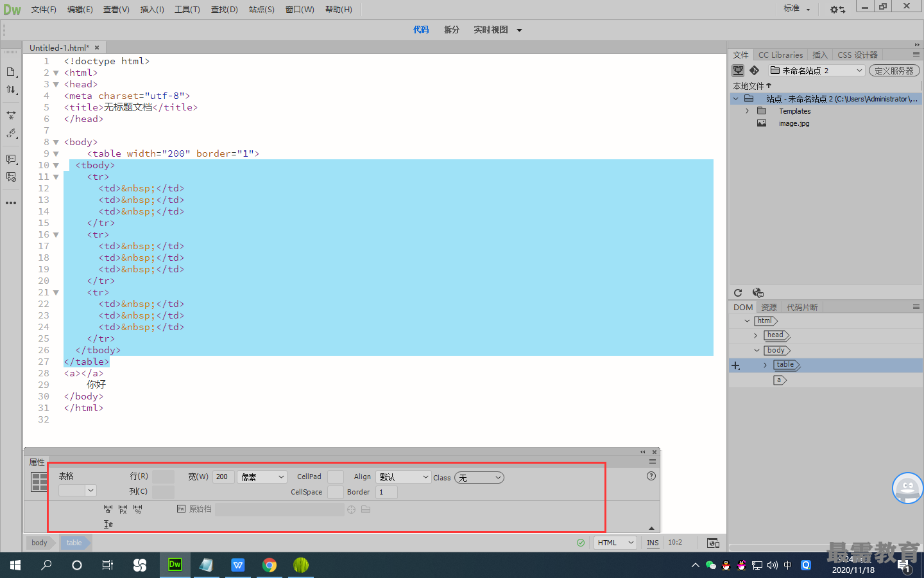Viewport: 924px width, 578px height.
Task: Click the CellPad input field
Action: 336,477
